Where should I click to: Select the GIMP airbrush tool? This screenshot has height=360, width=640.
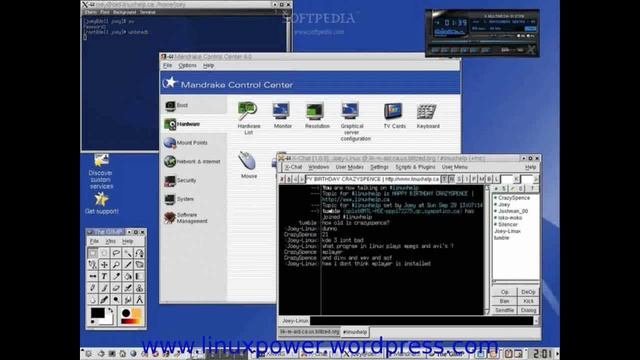(128, 288)
